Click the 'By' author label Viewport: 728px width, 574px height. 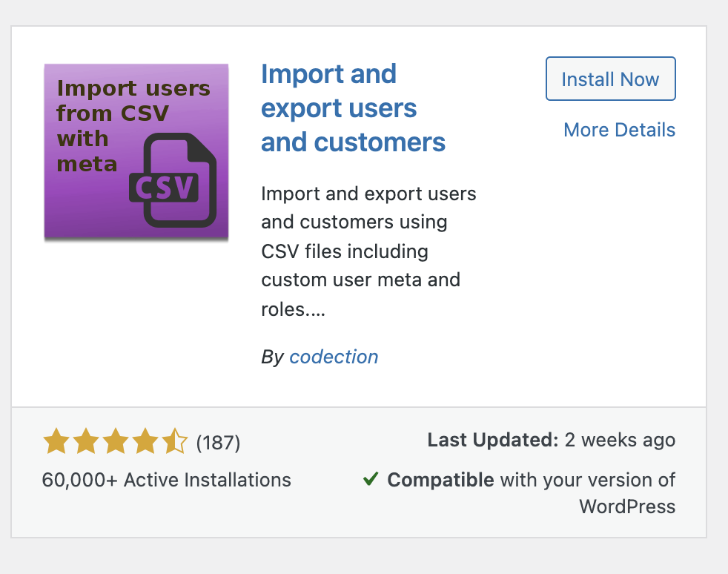[272, 357]
